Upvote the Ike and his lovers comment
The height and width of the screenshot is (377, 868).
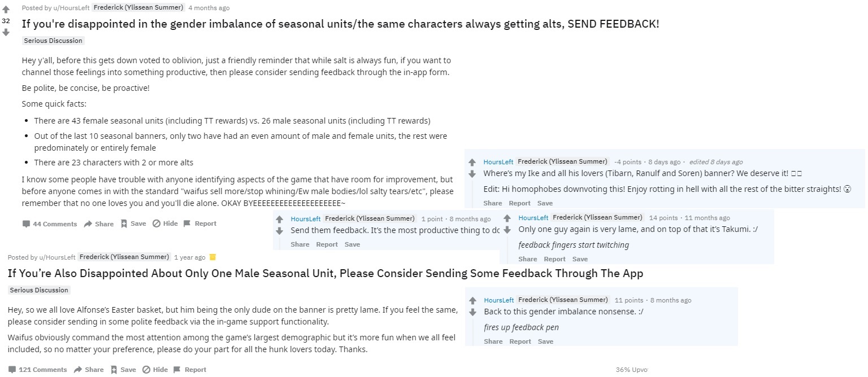coord(472,162)
